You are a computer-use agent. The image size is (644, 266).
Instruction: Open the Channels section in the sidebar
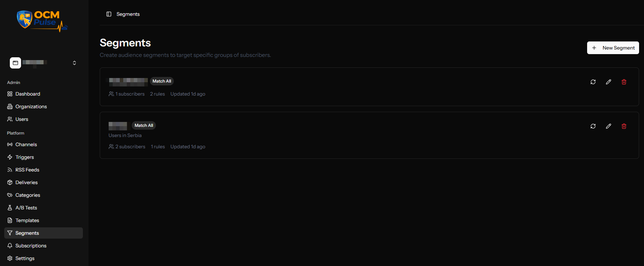(x=26, y=144)
